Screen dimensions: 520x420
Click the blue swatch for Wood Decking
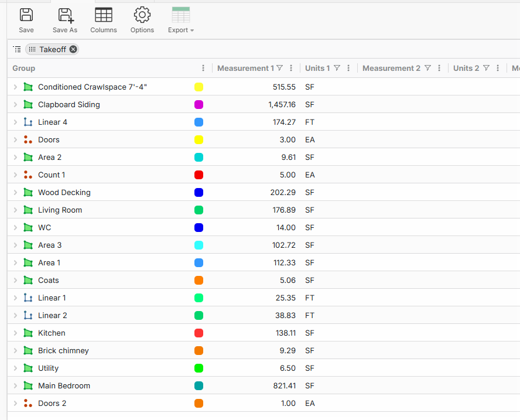pyautogui.click(x=199, y=192)
